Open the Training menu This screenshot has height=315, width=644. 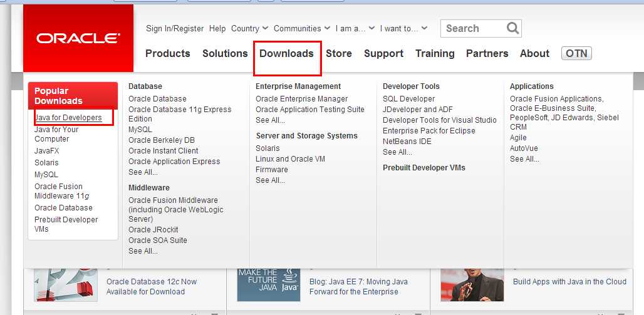tap(435, 53)
